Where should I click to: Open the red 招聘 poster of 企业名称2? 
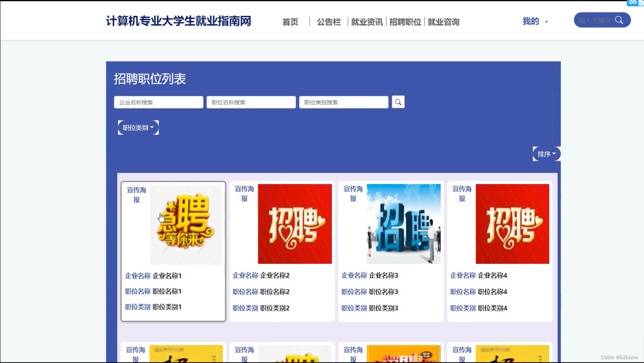[295, 224]
